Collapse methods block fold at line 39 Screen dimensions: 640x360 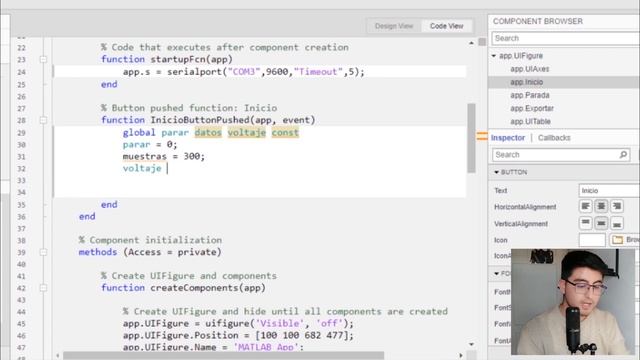pyautogui.click(x=43, y=252)
